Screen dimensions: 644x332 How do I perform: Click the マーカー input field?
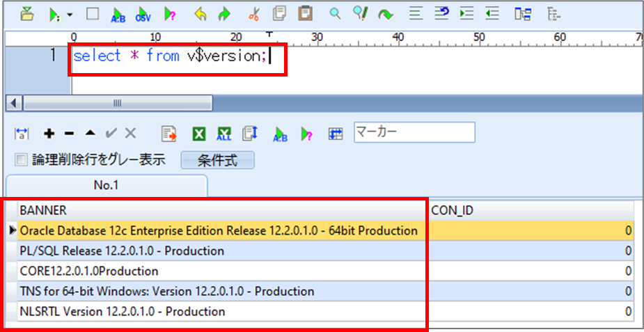[x=414, y=132]
